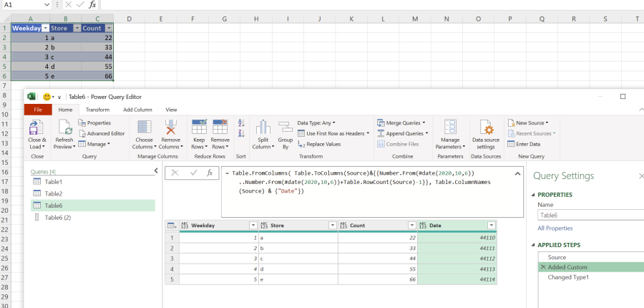Open the Store column filter in the preview

coord(333,226)
